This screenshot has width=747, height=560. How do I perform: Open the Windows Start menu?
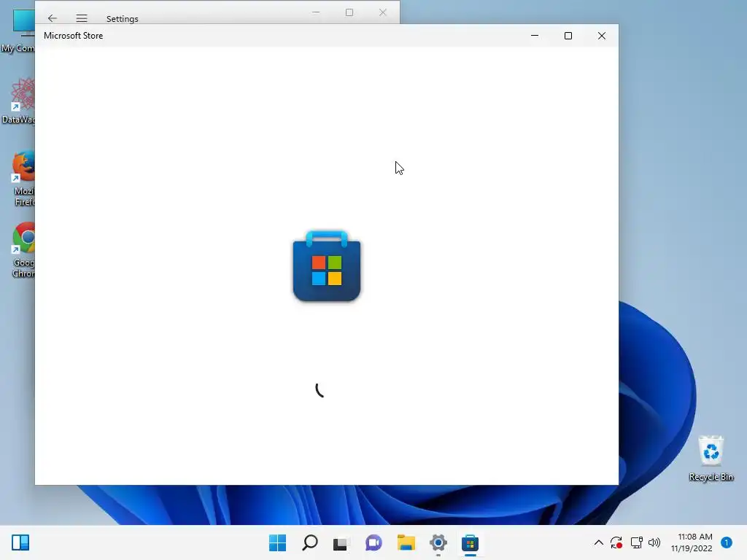click(277, 542)
